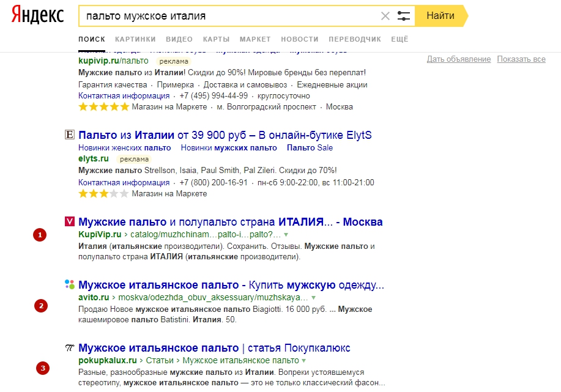Open Пальто из Италии ElytS ad title
This screenshot has width=561, height=392.
[225, 135]
